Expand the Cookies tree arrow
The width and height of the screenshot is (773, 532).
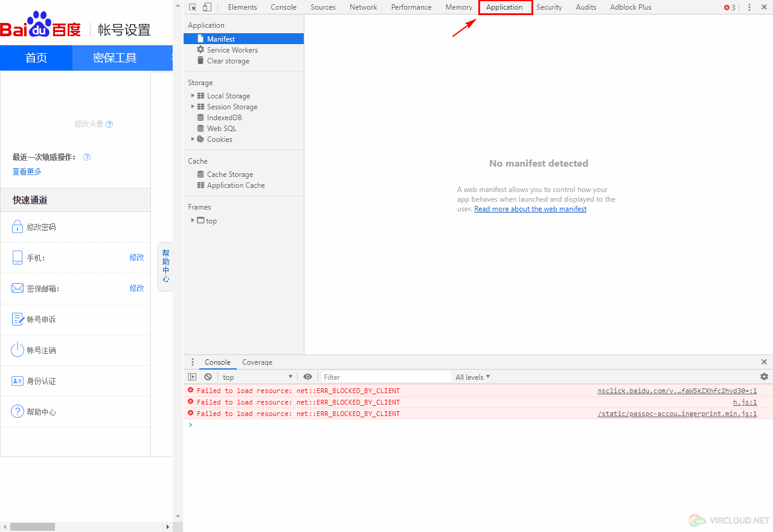tap(193, 139)
